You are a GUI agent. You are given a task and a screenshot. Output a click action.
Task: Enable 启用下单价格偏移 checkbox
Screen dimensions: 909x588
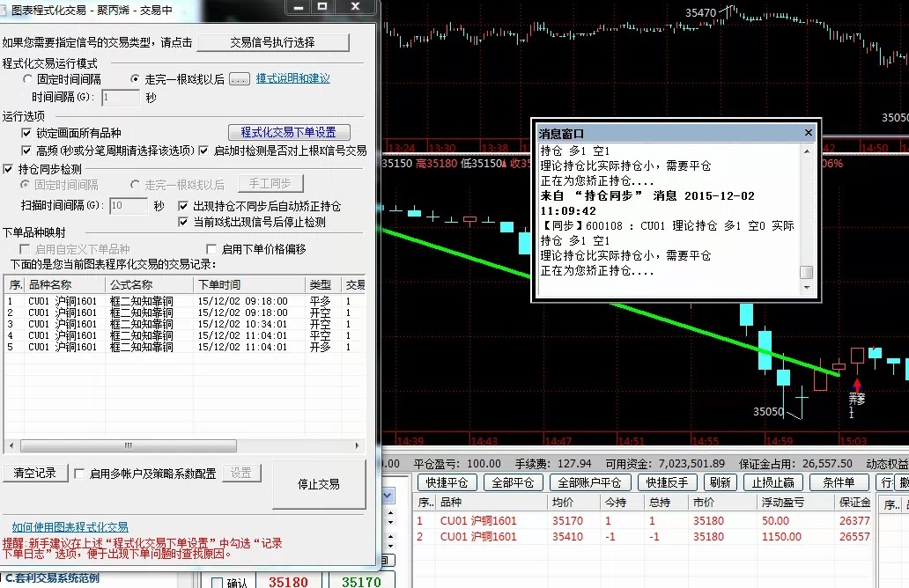pos(211,249)
